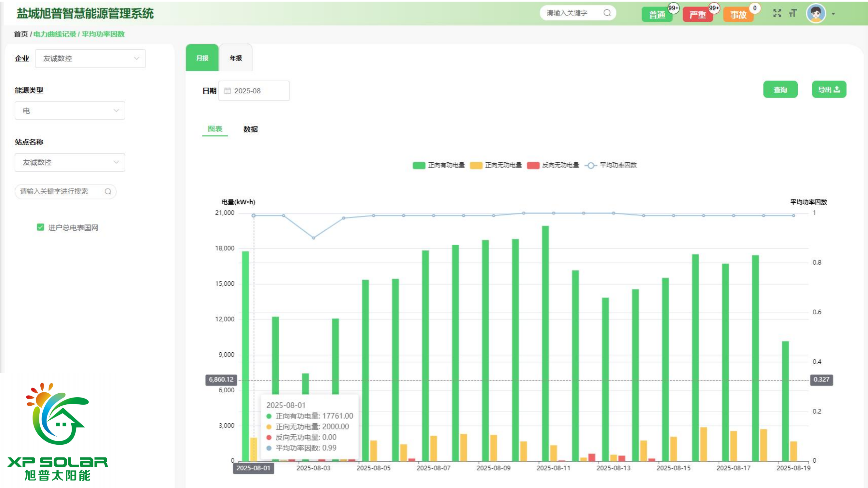
Task: Switch to the 数据 tab
Action: [x=250, y=129]
